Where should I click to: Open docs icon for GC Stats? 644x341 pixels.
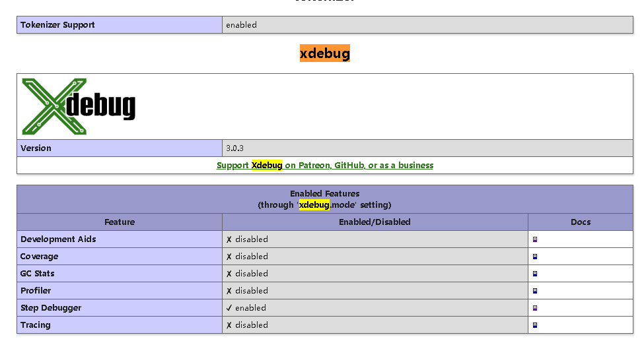(535, 274)
